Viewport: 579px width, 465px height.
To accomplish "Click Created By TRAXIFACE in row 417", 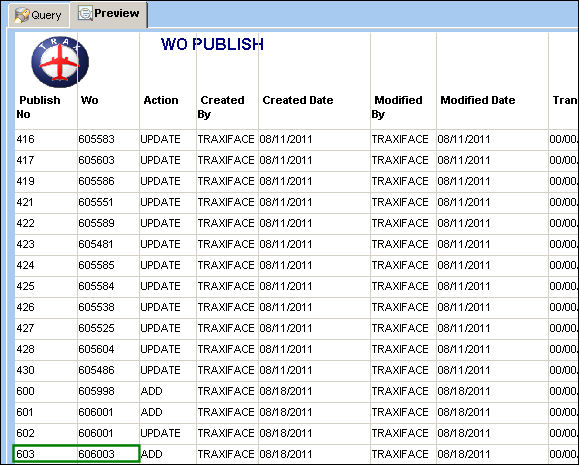I will (x=226, y=160).
